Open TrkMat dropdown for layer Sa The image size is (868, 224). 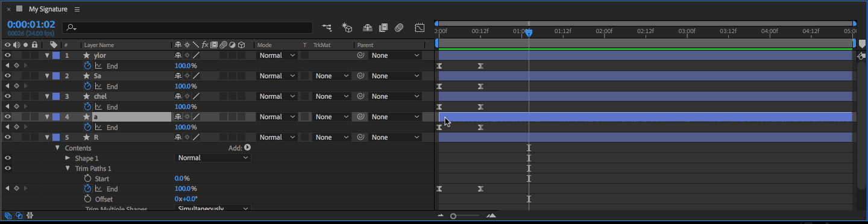[332, 76]
